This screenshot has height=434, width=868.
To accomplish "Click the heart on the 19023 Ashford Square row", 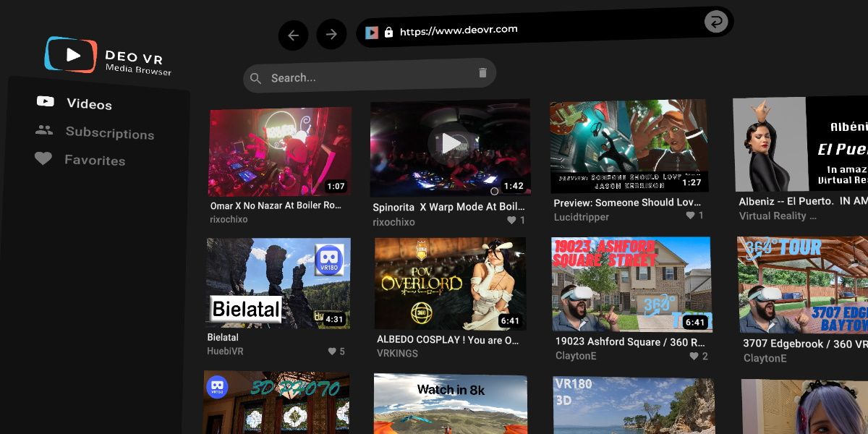I will coord(694,356).
